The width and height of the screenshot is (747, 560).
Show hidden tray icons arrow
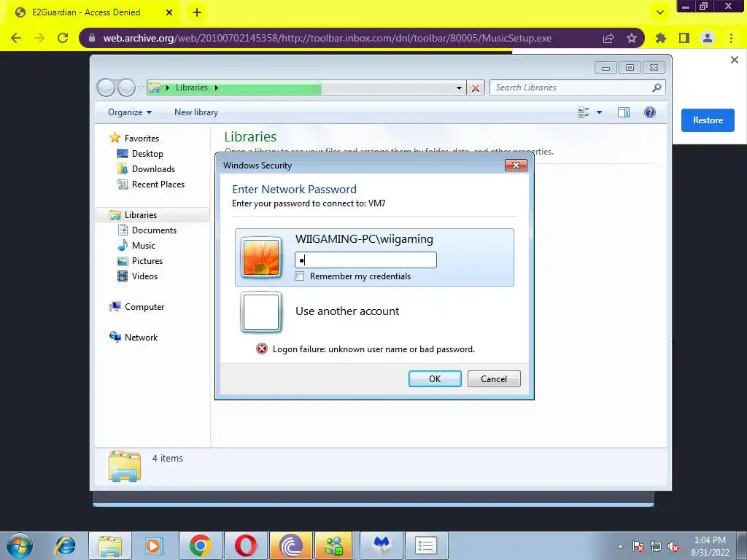(620, 547)
